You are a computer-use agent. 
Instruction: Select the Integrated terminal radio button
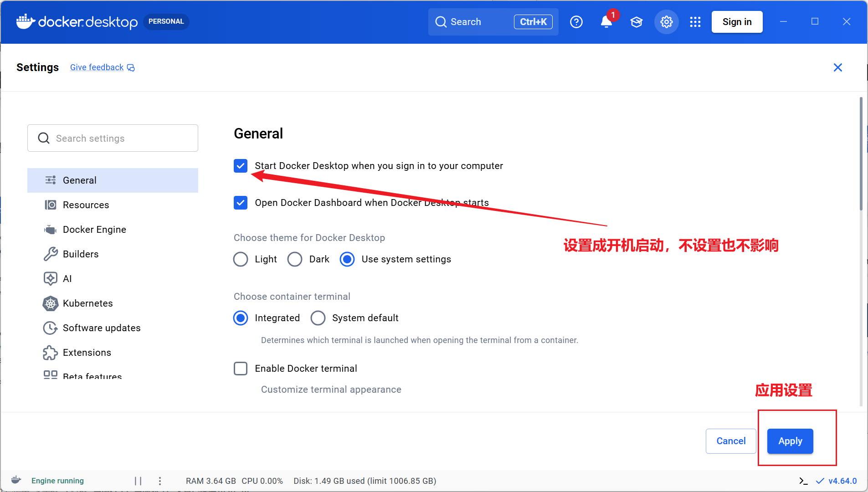[241, 318]
